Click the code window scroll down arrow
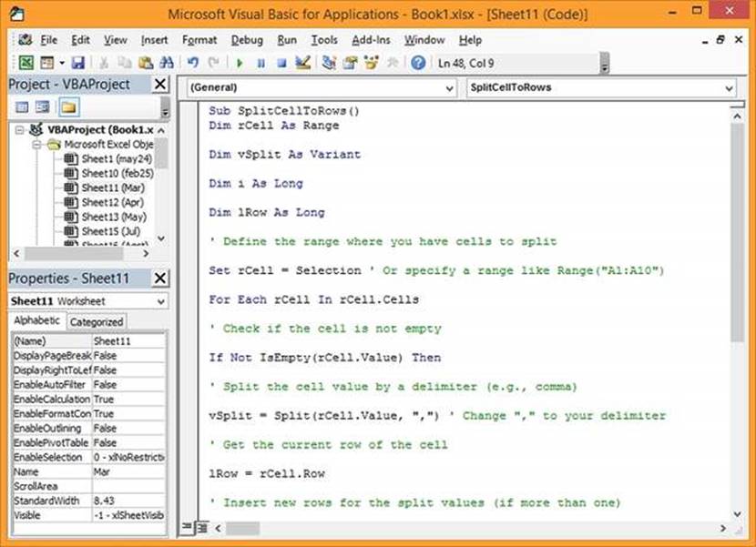Viewport: 756px width, 547px height. click(x=737, y=513)
